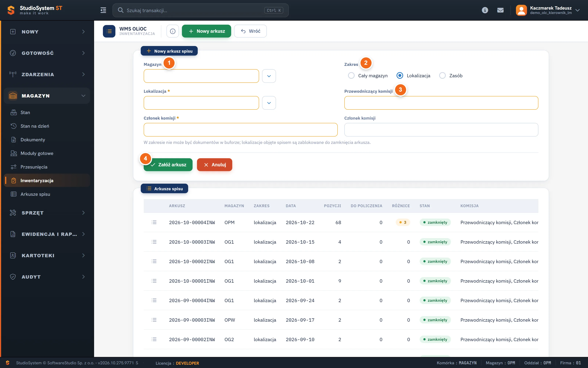The image size is (588, 368).
Task: Expand the NOWY sidebar section
Action: click(47, 32)
